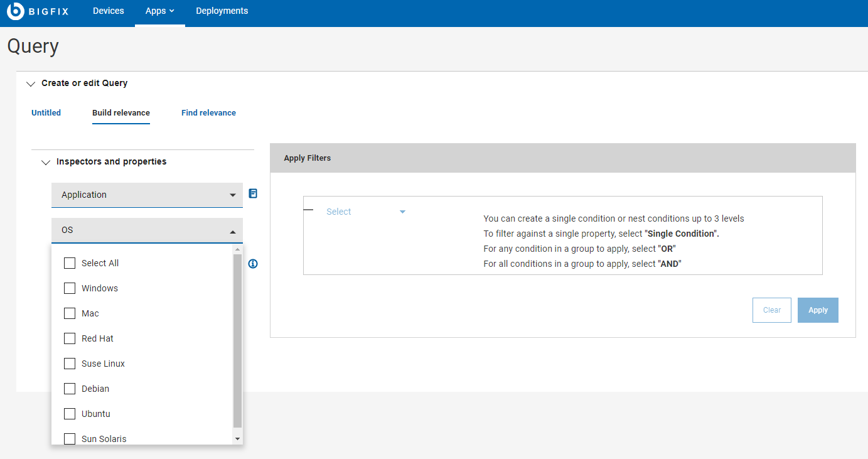Open the inspector library book icon
This screenshot has width=868, height=459.
(x=253, y=193)
